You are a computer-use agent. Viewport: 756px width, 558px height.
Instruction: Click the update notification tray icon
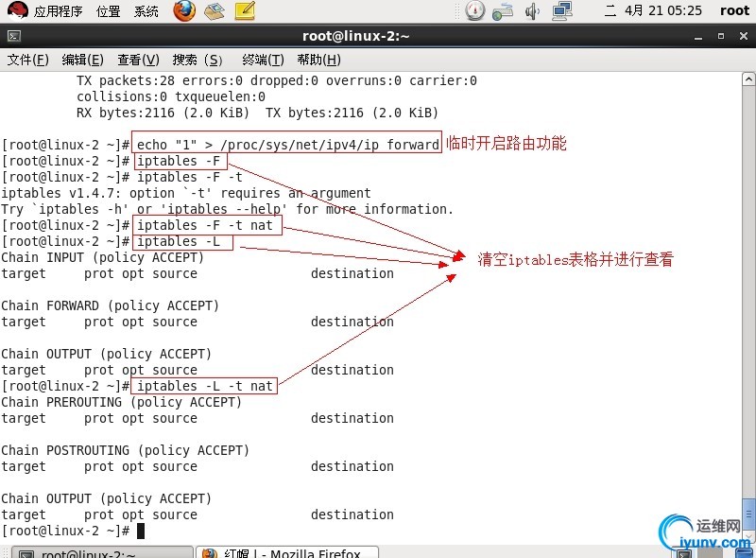[x=503, y=11]
